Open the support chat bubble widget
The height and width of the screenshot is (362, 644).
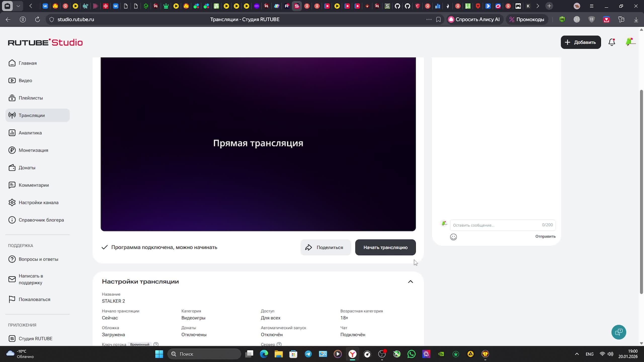tap(619, 332)
